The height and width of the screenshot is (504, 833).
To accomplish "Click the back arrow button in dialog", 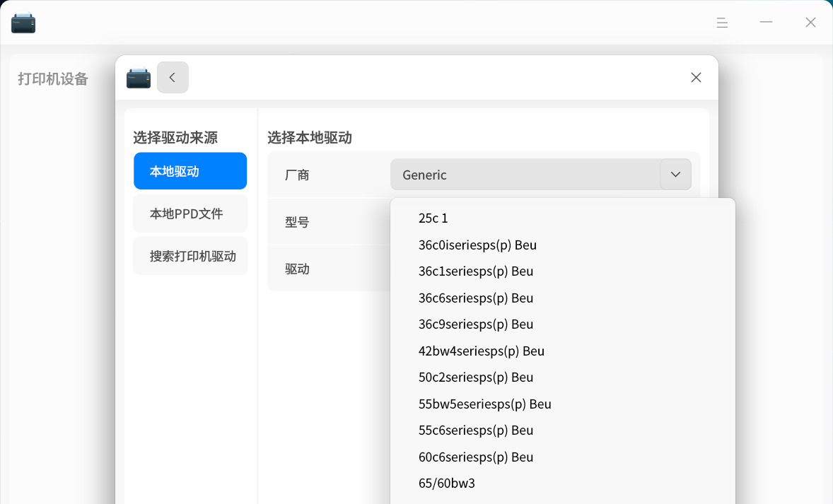I will 173,78.
